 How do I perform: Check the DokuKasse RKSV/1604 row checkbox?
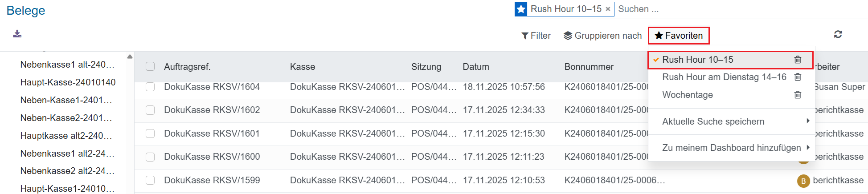150,87
